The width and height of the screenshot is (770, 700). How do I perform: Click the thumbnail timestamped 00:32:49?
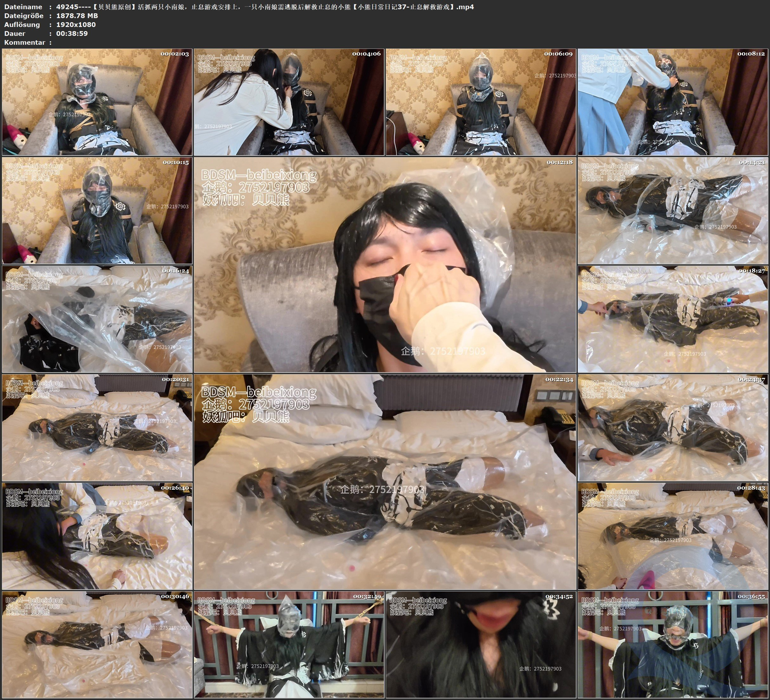tap(289, 644)
